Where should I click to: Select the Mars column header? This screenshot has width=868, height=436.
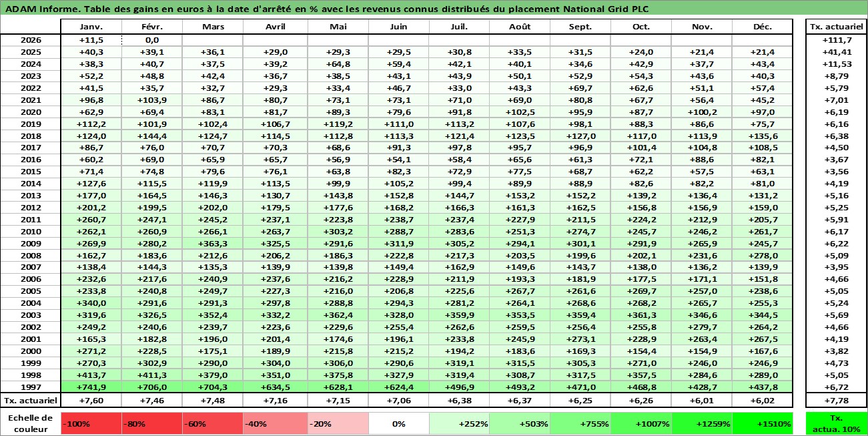click(x=212, y=27)
